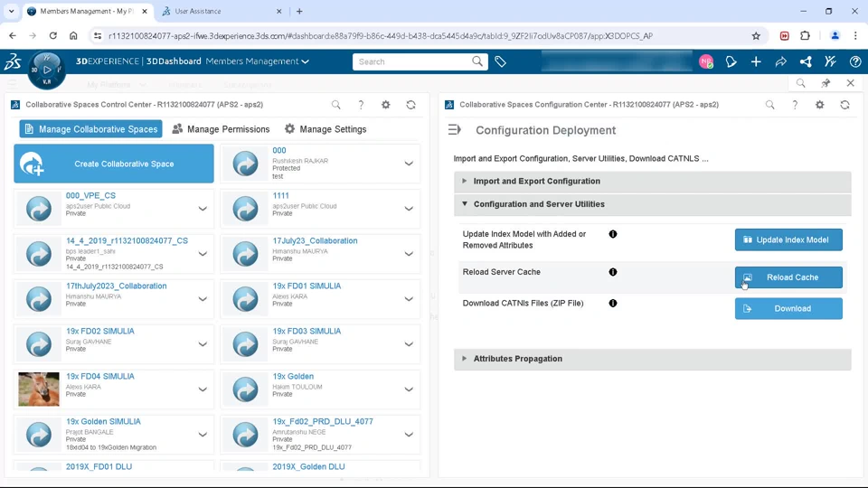Screen dimensions: 868x488
Task: Focus the top Search input field
Action: pyautogui.click(x=412, y=61)
